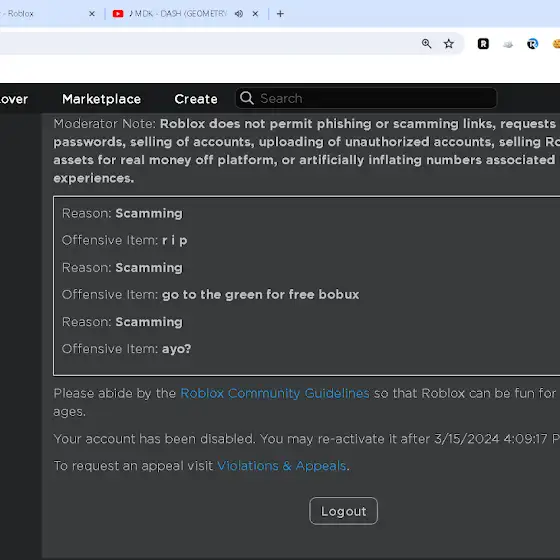Click the 'Offensive Item: ayo?' text
Screen dimensions: 560x560
tap(126, 349)
